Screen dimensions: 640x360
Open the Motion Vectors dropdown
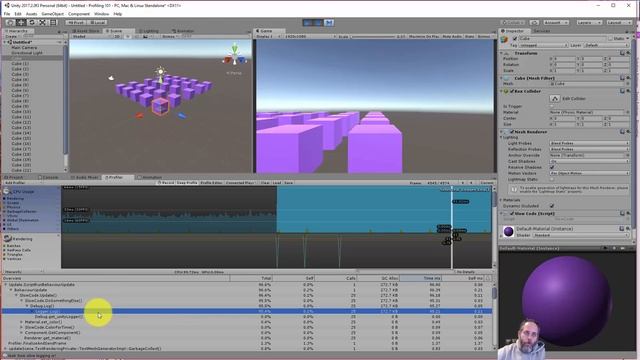[589, 173]
